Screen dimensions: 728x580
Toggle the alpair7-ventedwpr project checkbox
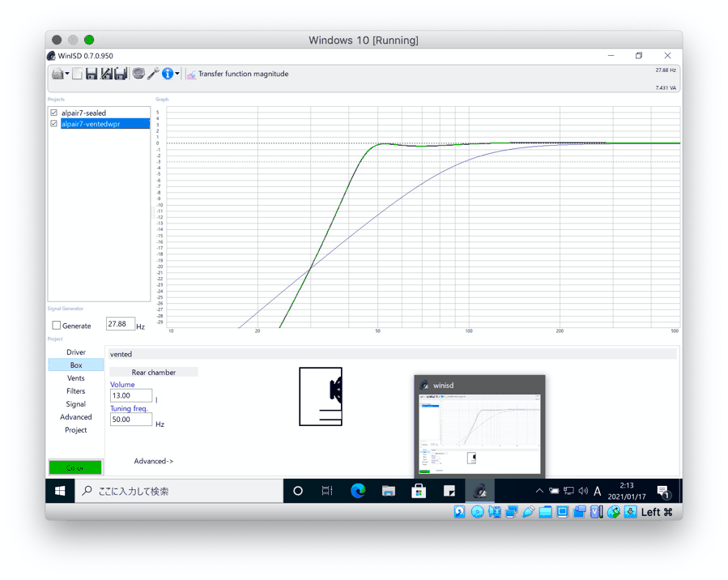coord(54,123)
